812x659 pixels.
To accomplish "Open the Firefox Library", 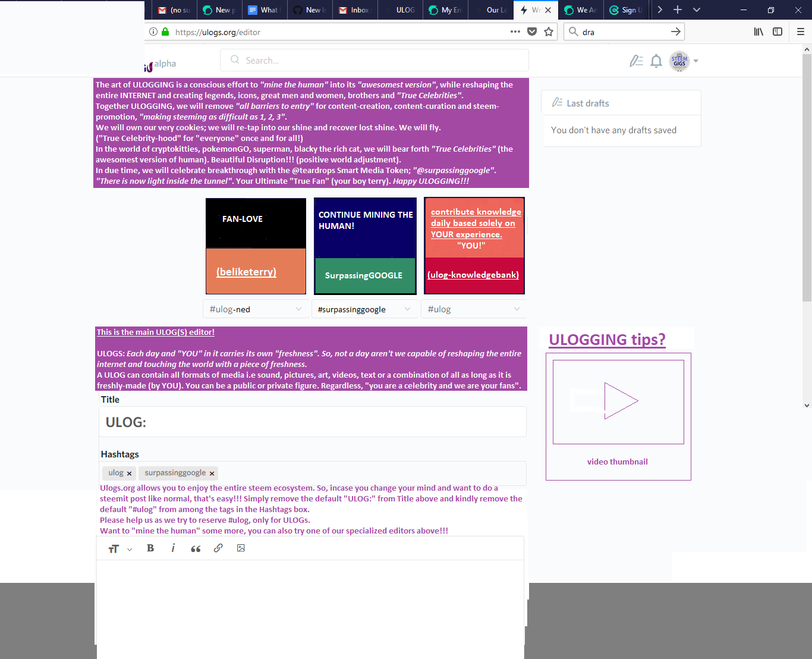I will (759, 32).
